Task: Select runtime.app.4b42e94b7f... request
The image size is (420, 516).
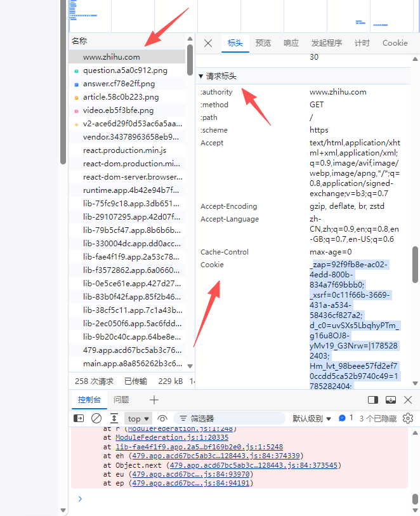Action: coord(127,190)
